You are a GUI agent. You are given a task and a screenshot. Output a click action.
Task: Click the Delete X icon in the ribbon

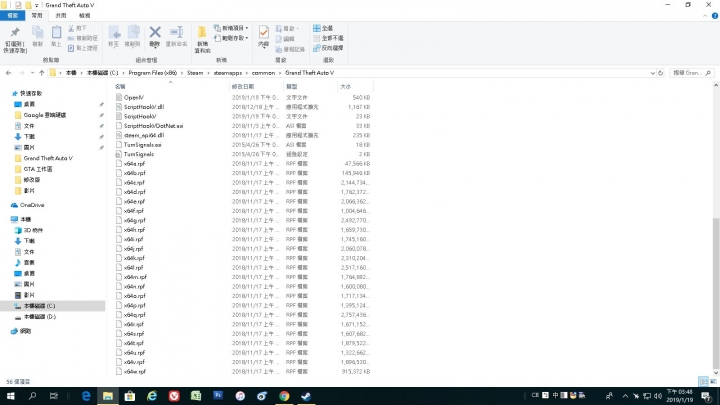pyautogui.click(x=155, y=32)
